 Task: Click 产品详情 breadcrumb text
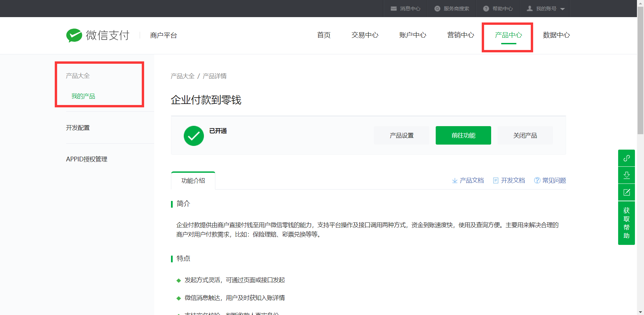[x=215, y=76]
